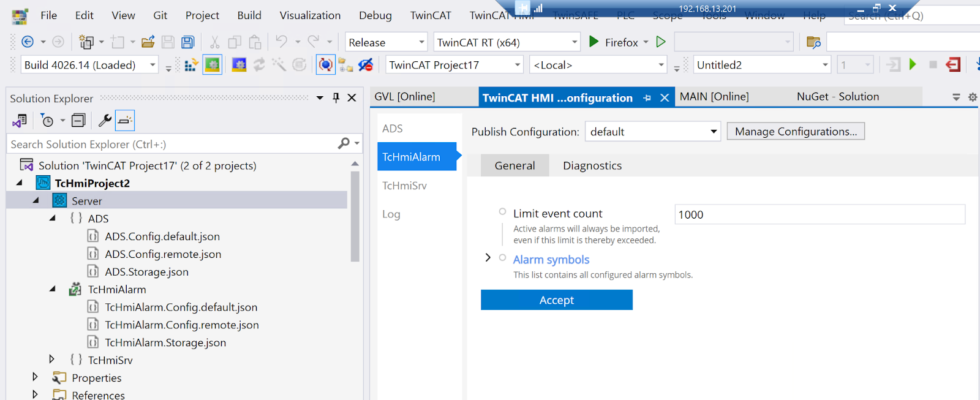Toggle circle indicator beside Limit event count
Image resolution: width=980 pixels, height=400 pixels.
point(502,211)
